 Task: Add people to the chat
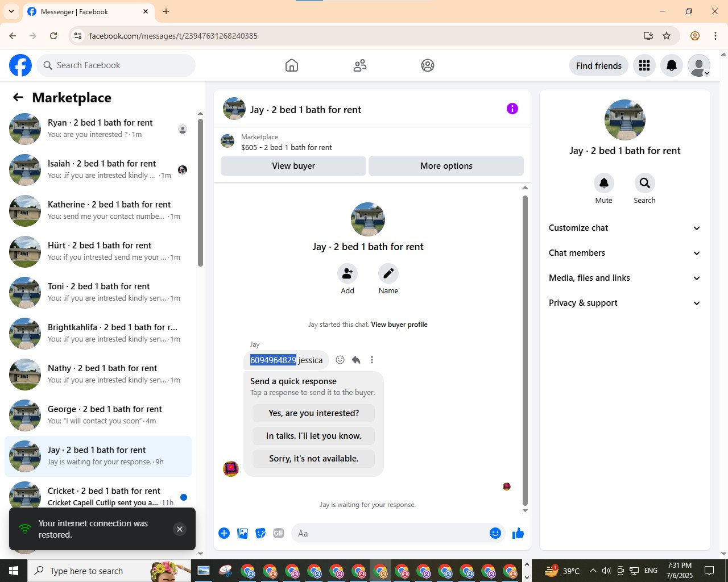coord(348,273)
